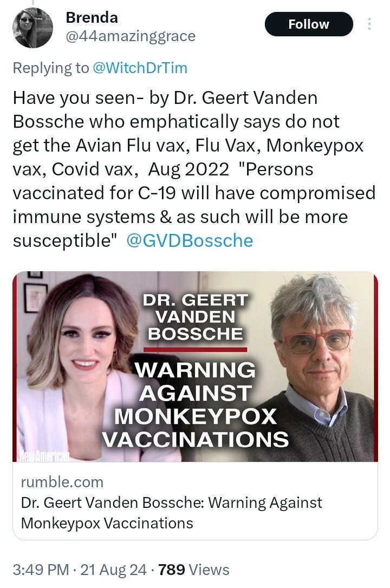This screenshot has width=390, height=588.
Task: Click the rumble.com domain label
Action: pyautogui.click(x=62, y=482)
